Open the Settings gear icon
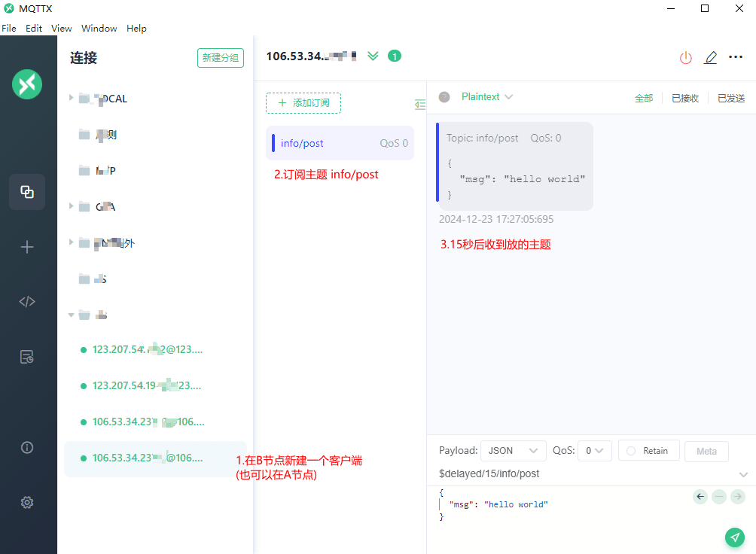Viewport: 756px width, 554px height. tap(27, 502)
